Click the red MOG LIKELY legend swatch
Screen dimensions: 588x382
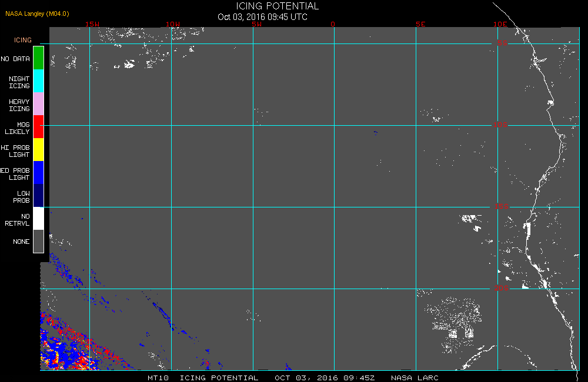point(39,127)
